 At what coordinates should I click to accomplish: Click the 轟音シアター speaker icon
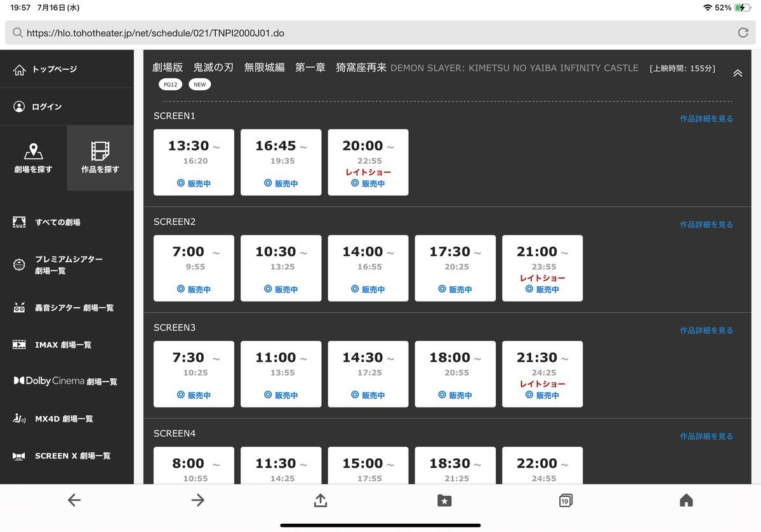pos(19,307)
